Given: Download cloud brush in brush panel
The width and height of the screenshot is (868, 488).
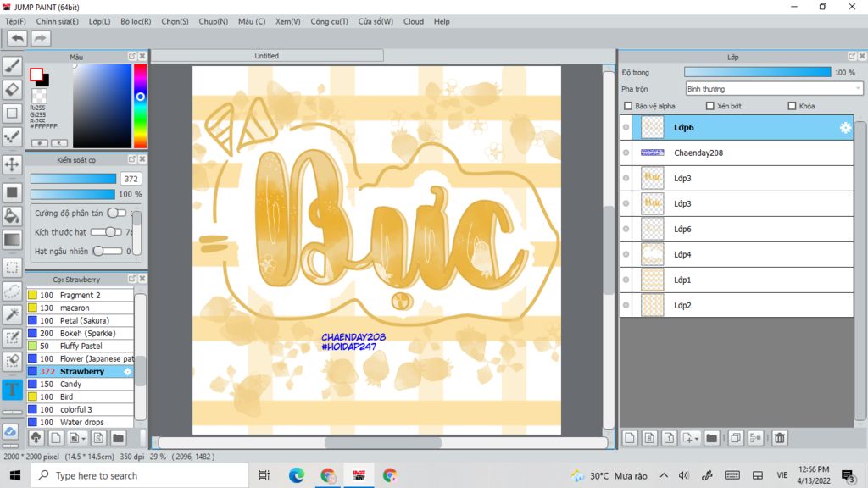Looking at the screenshot, I should tap(36, 438).
